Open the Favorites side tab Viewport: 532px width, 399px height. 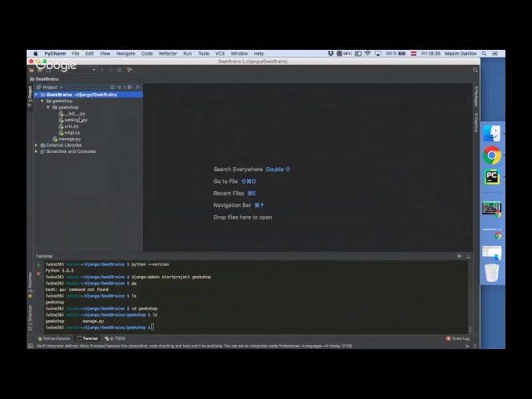coord(30,285)
